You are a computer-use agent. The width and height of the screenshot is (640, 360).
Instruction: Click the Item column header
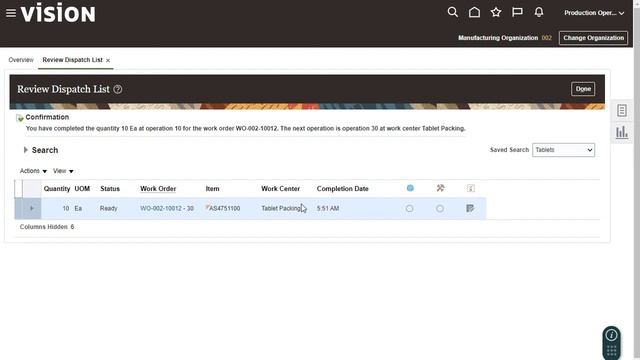click(x=212, y=189)
